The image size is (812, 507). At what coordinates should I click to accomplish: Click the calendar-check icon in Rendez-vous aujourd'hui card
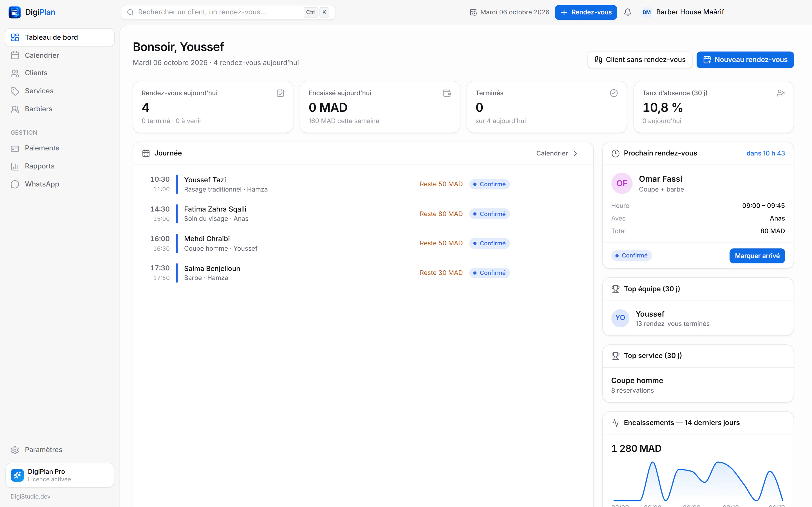pos(281,93)
